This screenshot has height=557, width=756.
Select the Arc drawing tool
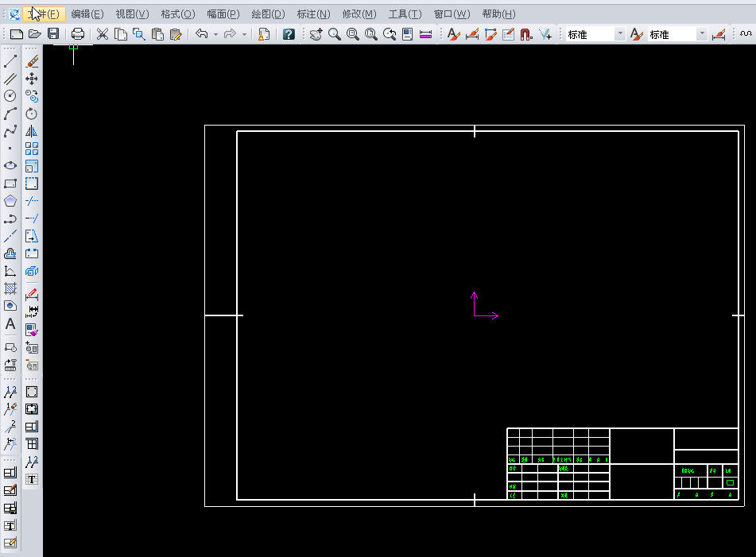tap(10, 114)
